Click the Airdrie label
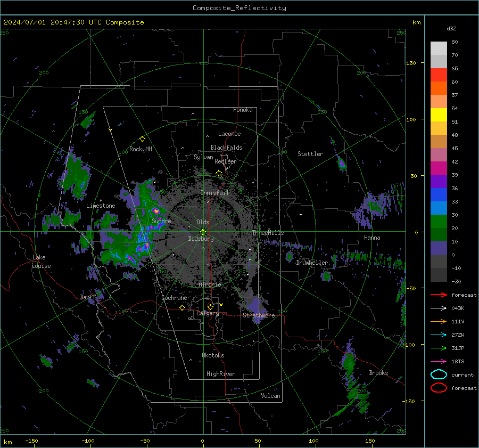 tap(210, 284)
